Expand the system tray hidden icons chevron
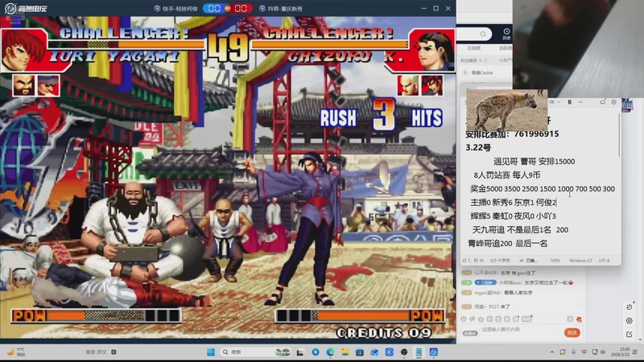 coord(551,352)
